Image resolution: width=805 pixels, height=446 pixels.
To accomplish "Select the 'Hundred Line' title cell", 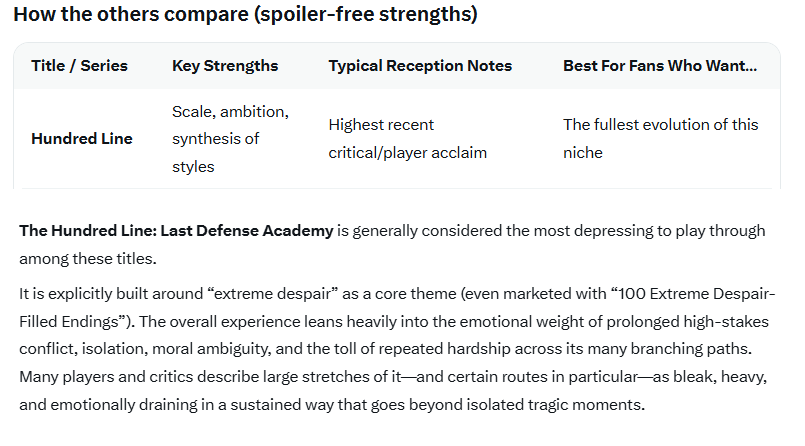I will (x=82, y=139).
